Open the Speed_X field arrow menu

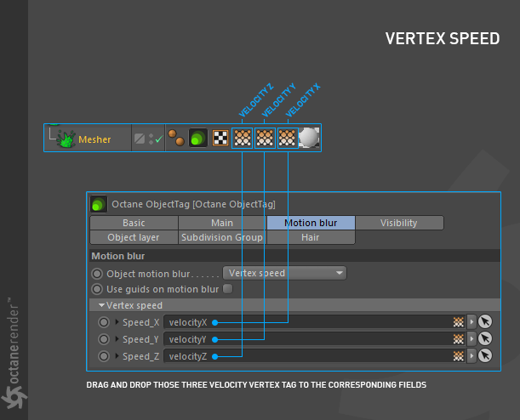point(471,322)
